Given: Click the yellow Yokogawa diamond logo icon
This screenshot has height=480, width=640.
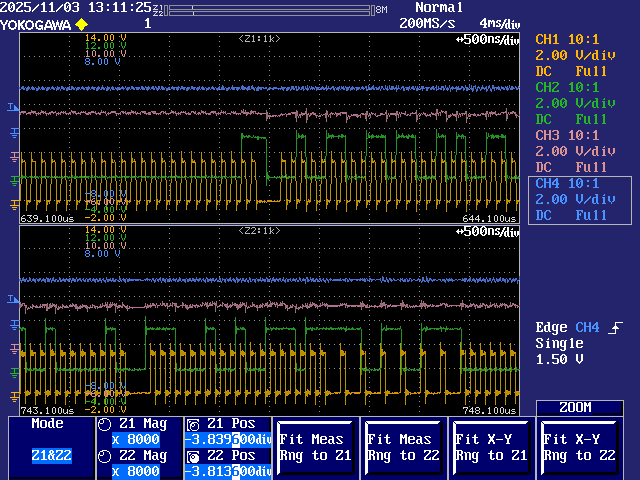Looking at the screenshot, I should (82, 23).
